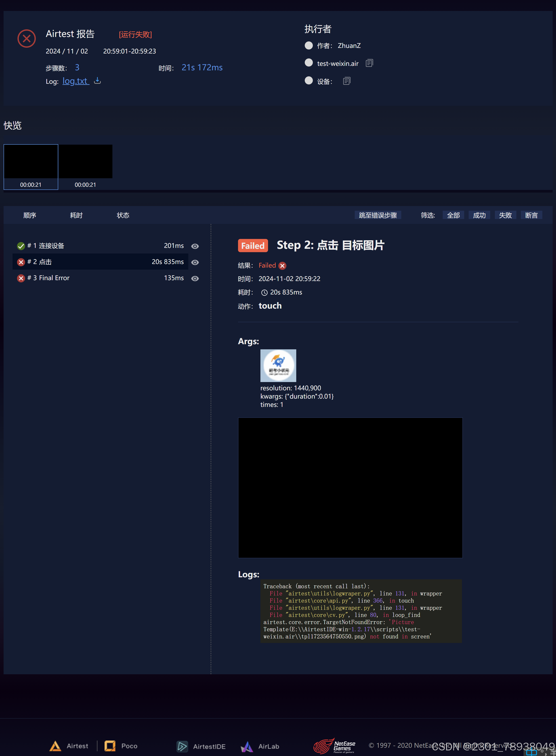This screenshot has height=756, width=556.
Task: Filter steps by 成功
Action: [x=479, y=215]
